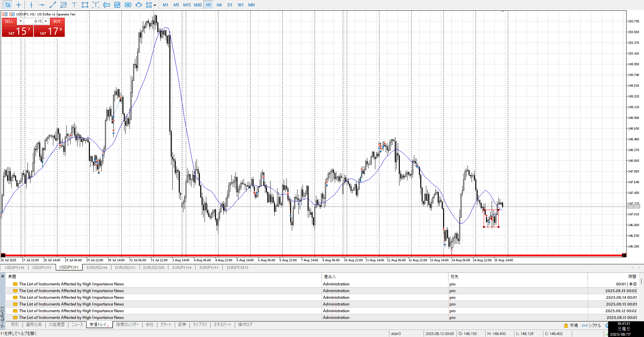Toggle the H4 timeframe button
The width and height of the screenshot is (644, 337).
219,5
